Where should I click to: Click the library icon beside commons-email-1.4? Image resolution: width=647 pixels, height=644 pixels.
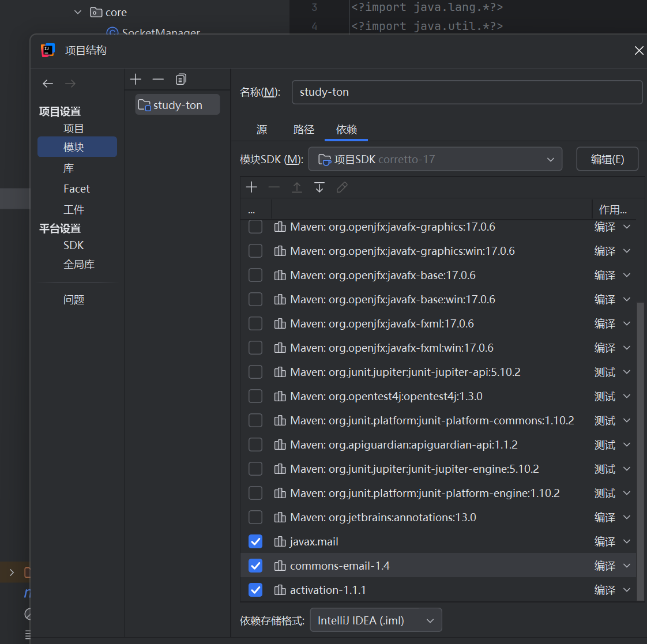(x=280, y=566)
